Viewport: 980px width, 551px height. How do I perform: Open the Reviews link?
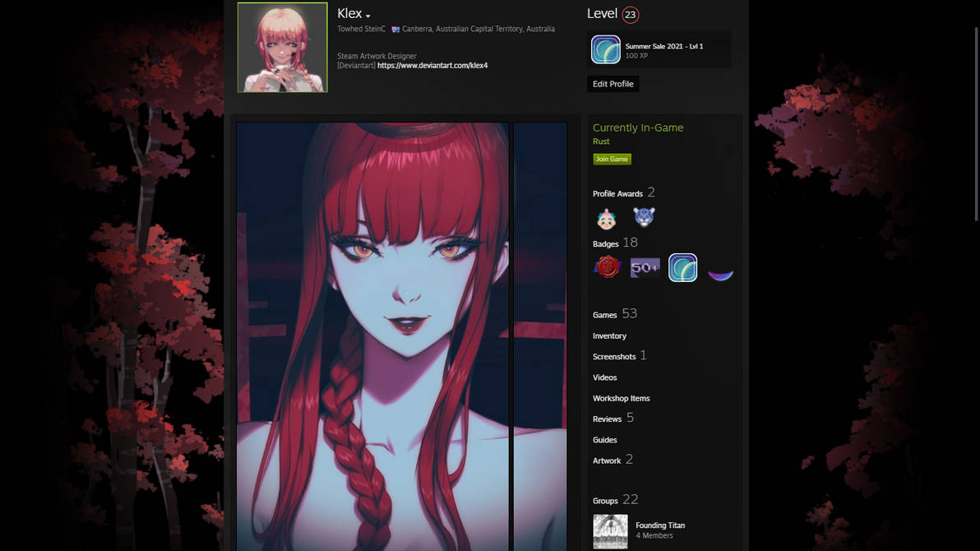pyautogui.click(x=608, y=419)
